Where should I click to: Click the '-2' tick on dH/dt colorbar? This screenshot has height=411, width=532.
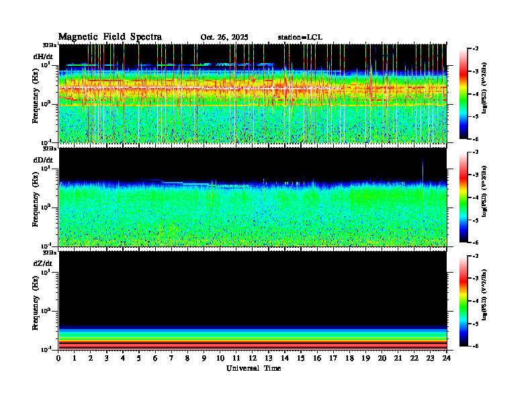tap(476, 49)
